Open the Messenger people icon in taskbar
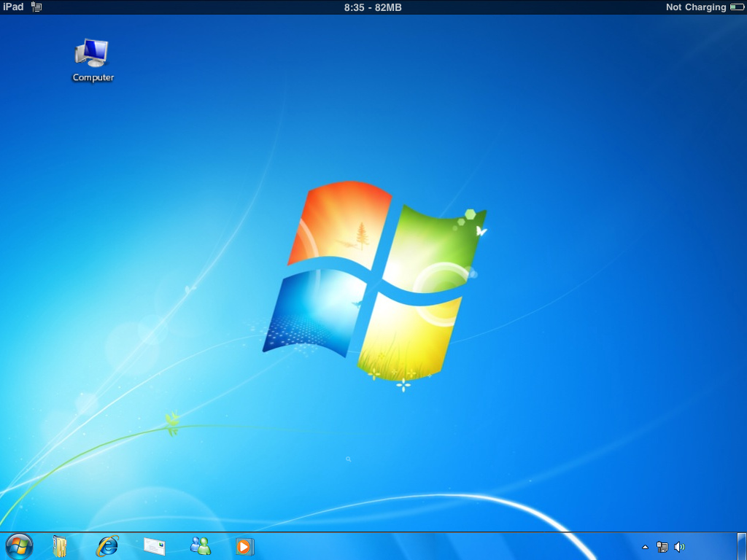 (201, 545)
